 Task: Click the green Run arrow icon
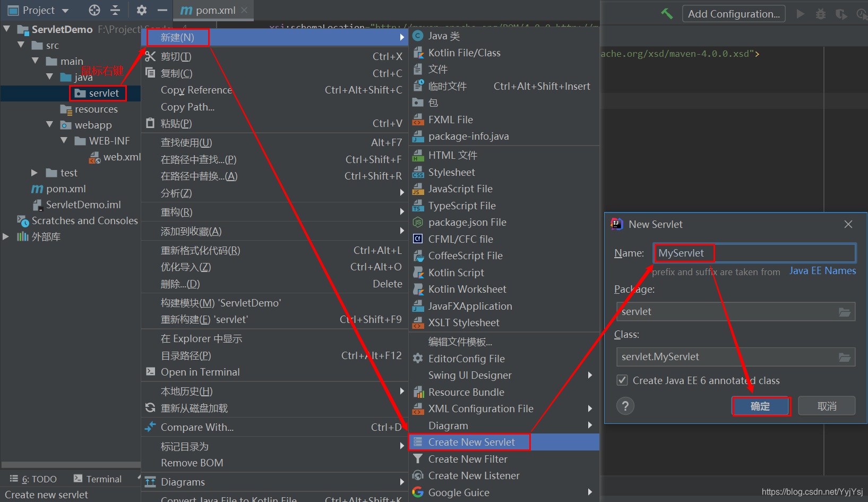point(800,14)
